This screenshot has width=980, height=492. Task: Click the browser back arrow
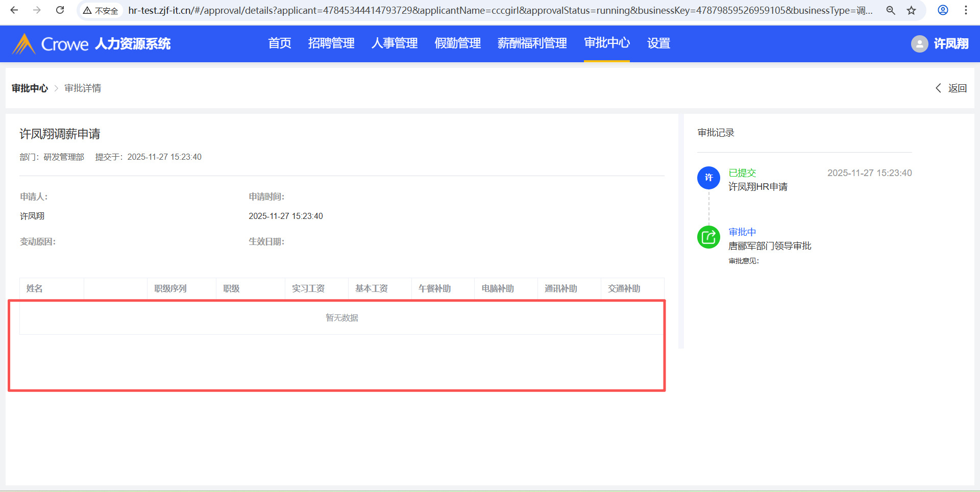[x=14, y=10]
